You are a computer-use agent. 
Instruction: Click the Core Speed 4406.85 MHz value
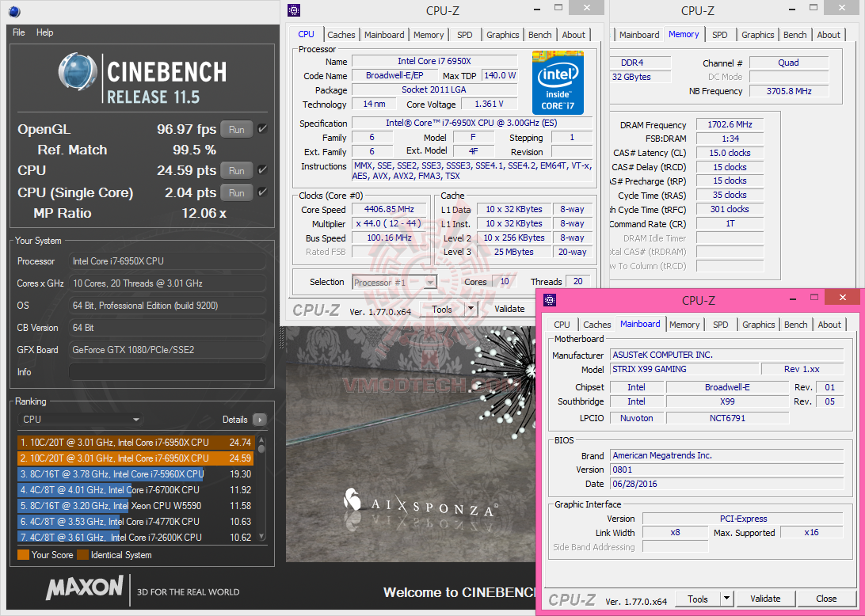coord(390,209)
